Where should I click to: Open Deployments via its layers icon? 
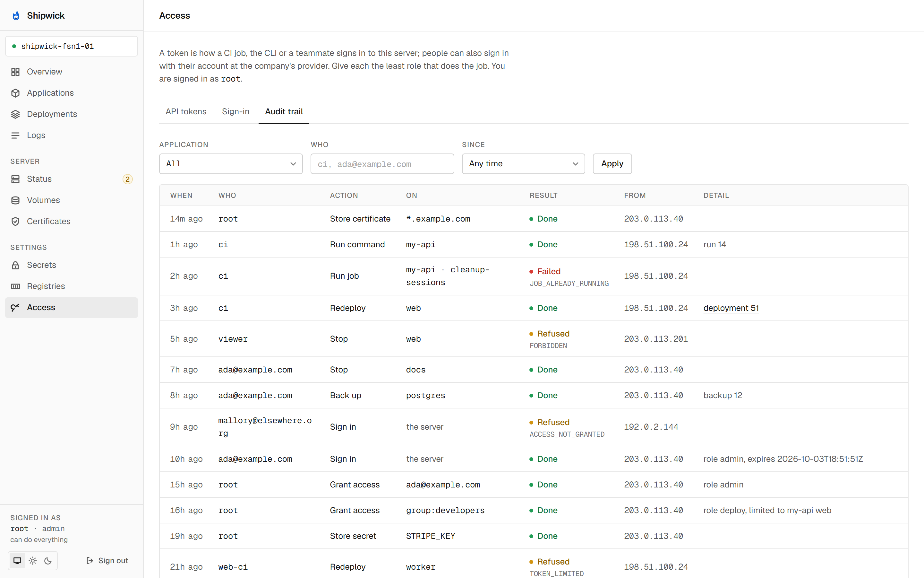pos(15,114)
